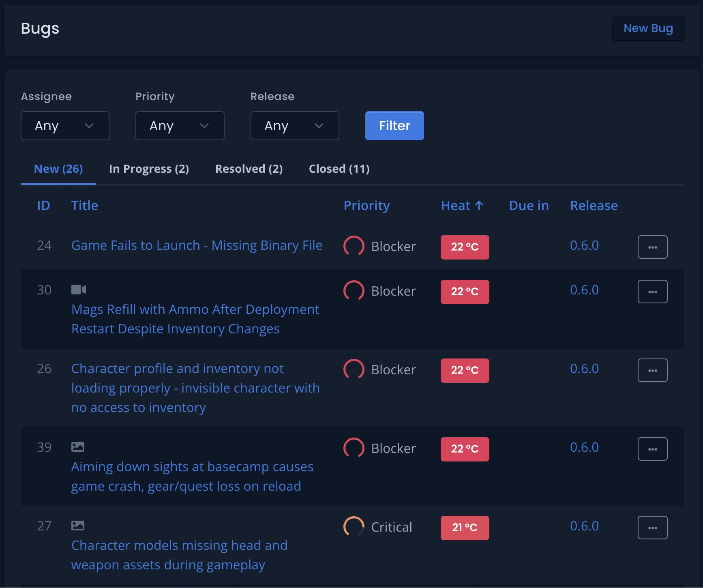Switch to the In Progress (2) tab
Image resolution: width=703 pixels, height=588 pixels.
coord(149,169)
